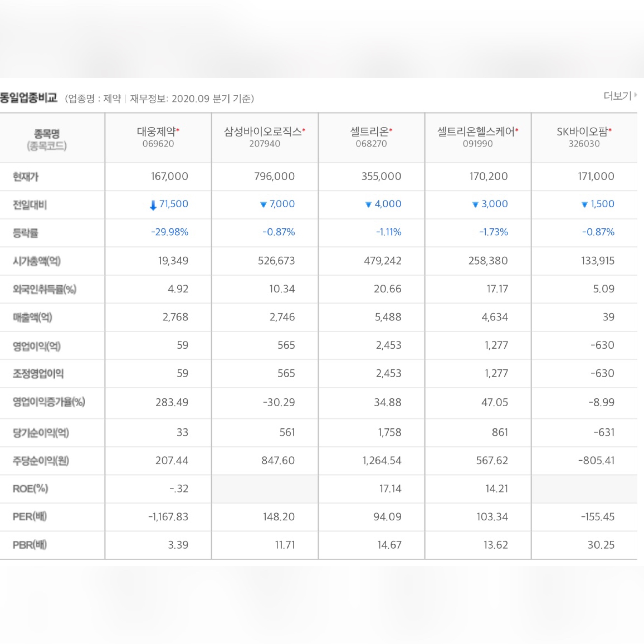
Task: Click the 영업이익증가율(%) row label
Action: coord(49,402)
